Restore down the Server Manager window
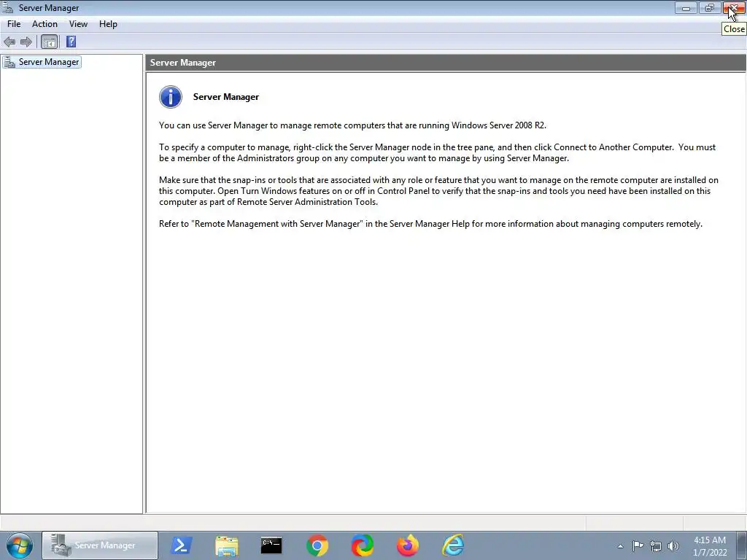 pyautogui.click(x=710, y=7)
